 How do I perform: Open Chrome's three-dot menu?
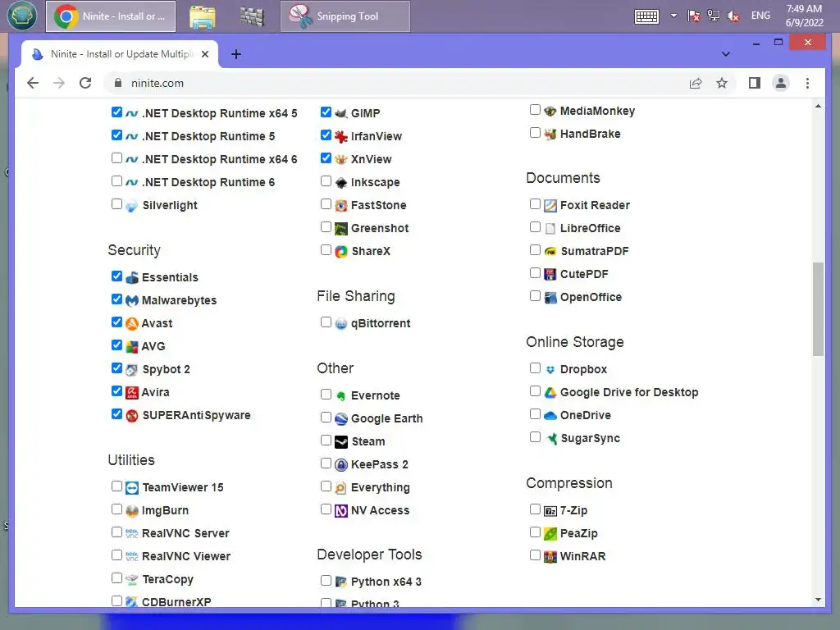[807, 83]
